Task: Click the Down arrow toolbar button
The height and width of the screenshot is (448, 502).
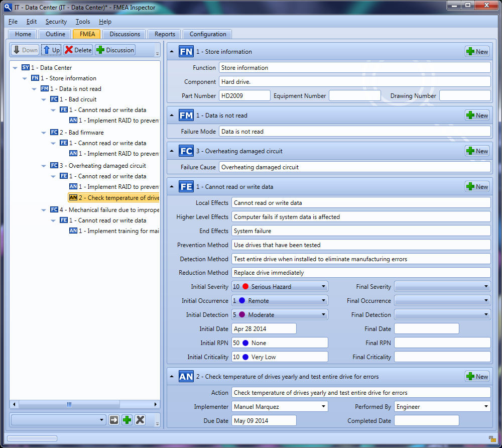Action: pyautogui.click(x=25, y=50)
